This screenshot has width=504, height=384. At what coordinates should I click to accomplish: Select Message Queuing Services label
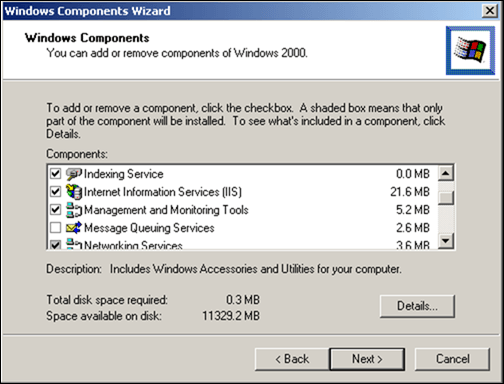[149, 228]
